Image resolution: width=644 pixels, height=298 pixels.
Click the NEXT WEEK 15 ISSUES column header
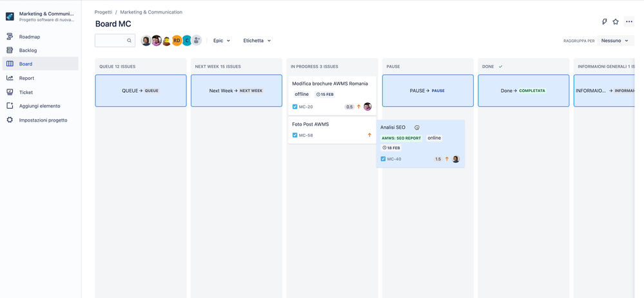coord(218,66)
